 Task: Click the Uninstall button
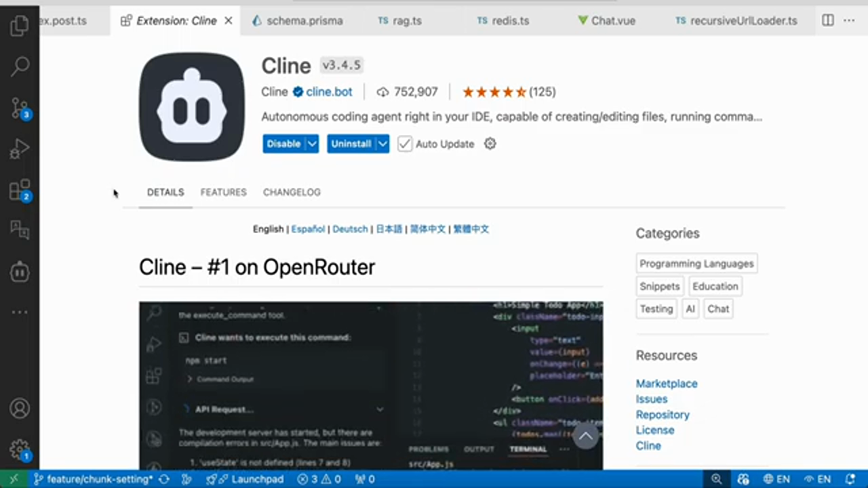pyautogui.click(x=351, y=144)
